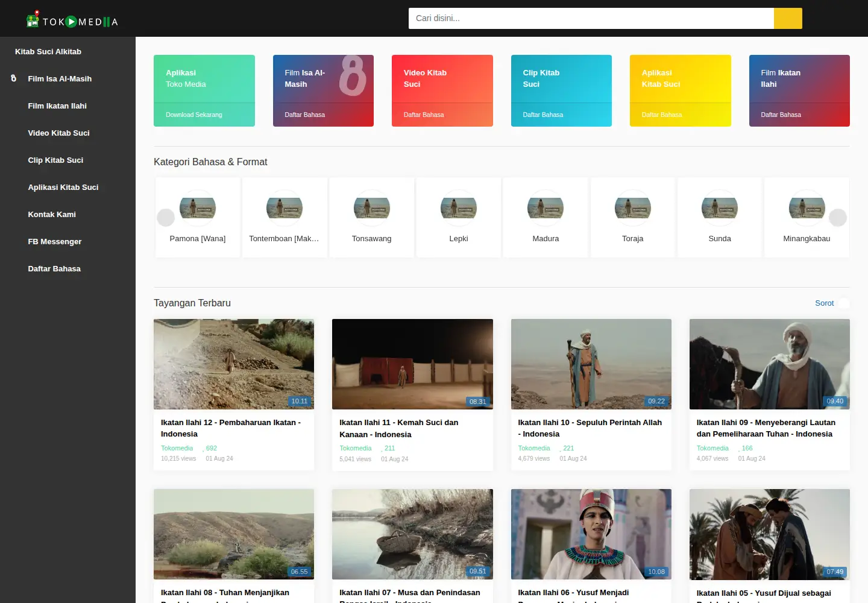Open Video Kitab Suci sidebar item
868x603 pixels.
tap(58, 133)
